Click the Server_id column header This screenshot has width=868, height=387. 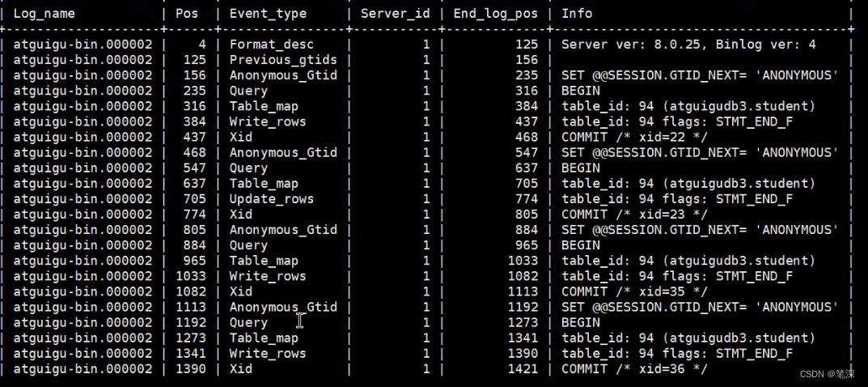click(x=395, y=13)
